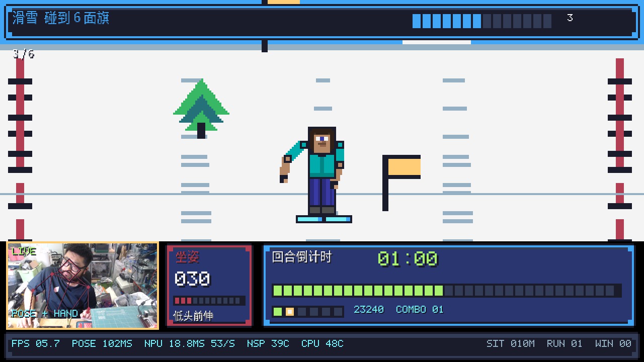Click the mission title "滑雪 碰到 6 面旗"
The image size is (644, 362).
pos(61,18)
